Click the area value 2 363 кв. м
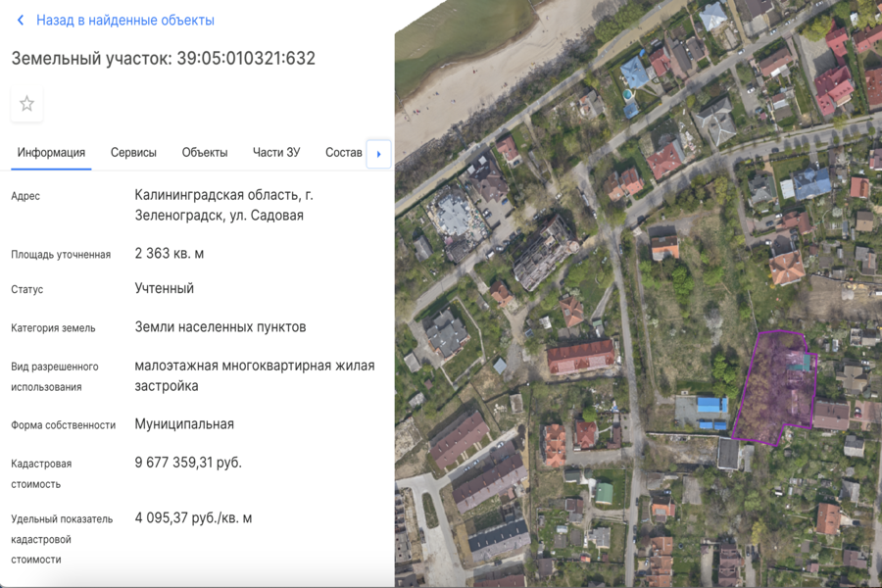This screenshot has height=588, width=882. [170, 254]
